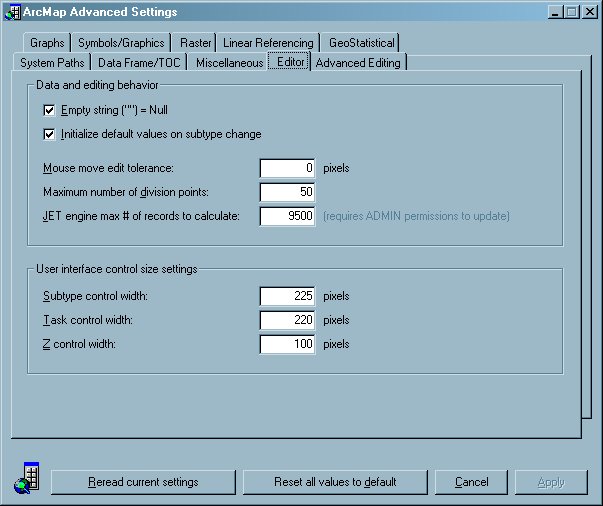603x506 pixels.
Task: Switch to the System Paths tab
Action: click(x=52, y=63)
